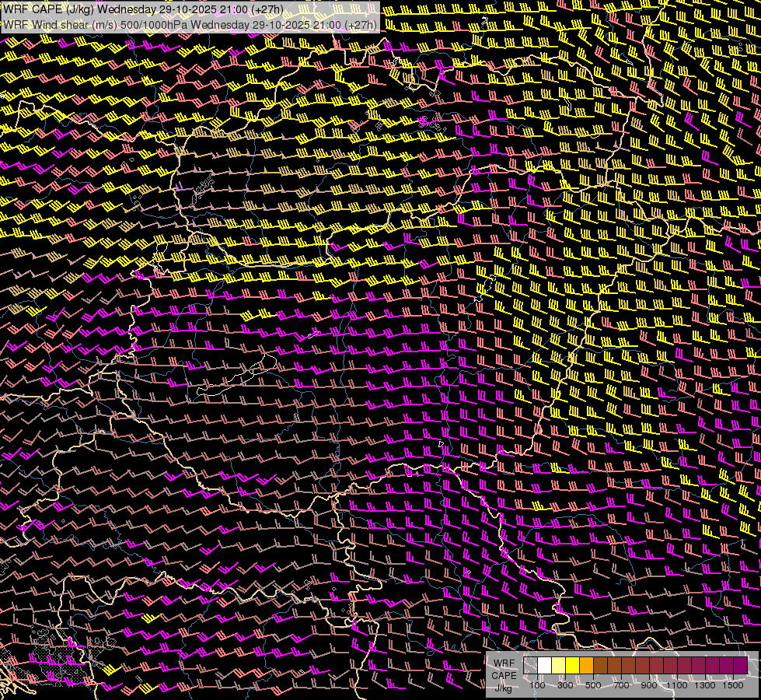Viewport: 761px width, 700px height.
Task: Click the bright yellow CAPE legend swatch
Action: tap(573, 666)
